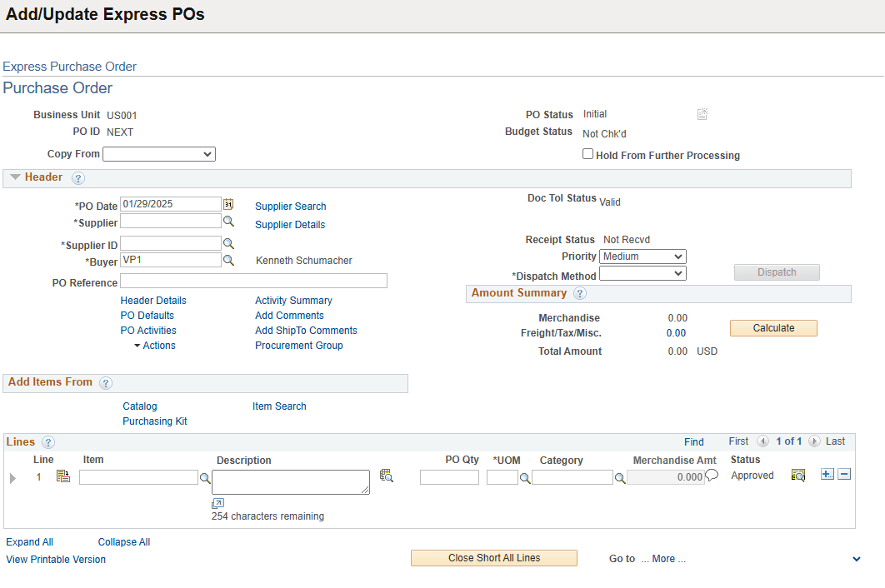Viewport: 885px width, 588px height.
Task: Open the Category lookup on line 1
Action: tap(620, 479)
